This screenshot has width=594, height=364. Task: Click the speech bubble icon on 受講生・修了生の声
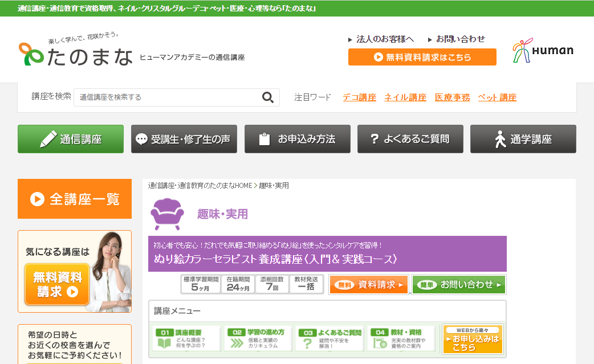141,139
